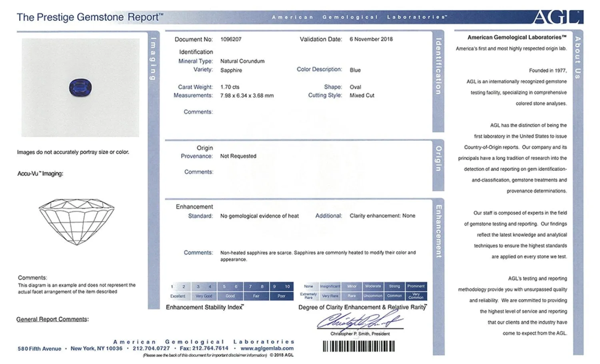
Task: Click the Very Good stability rating cell
Action: (x=204, y=296)
